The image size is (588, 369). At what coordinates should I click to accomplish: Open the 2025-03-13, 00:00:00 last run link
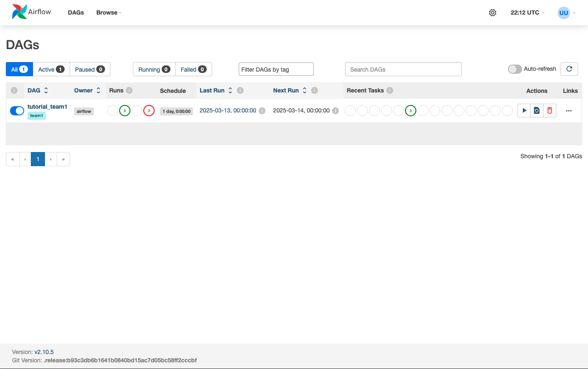pyautogui.click(x=228, y=110)
